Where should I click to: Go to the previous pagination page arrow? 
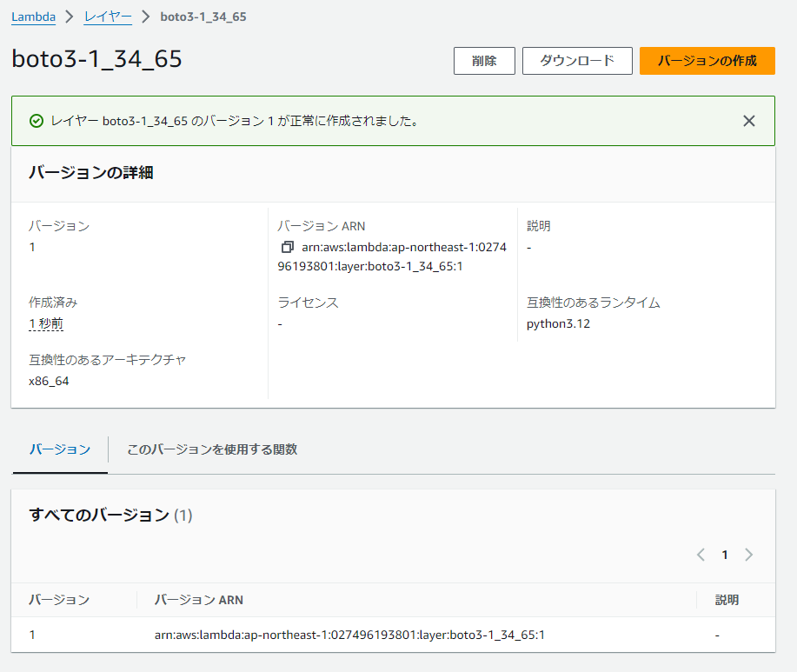701,555
